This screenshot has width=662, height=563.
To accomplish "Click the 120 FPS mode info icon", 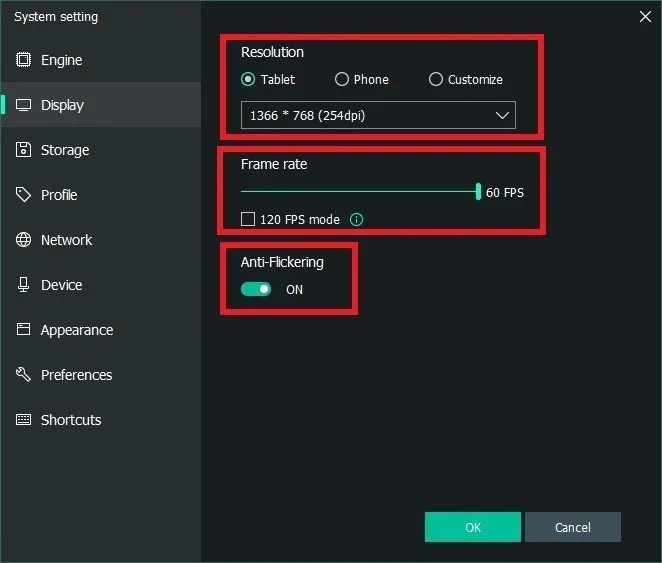I will (x=356, y=219).
